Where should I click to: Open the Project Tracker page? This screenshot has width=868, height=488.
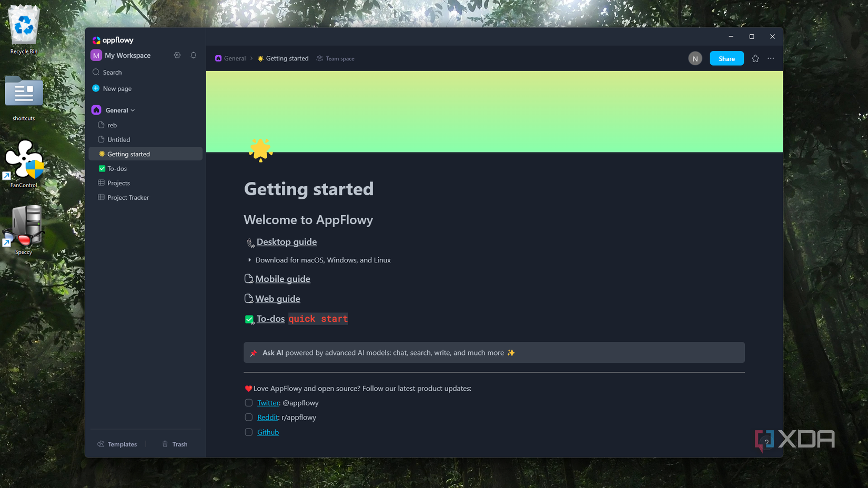pyautogui.click(x=128, y=197)
